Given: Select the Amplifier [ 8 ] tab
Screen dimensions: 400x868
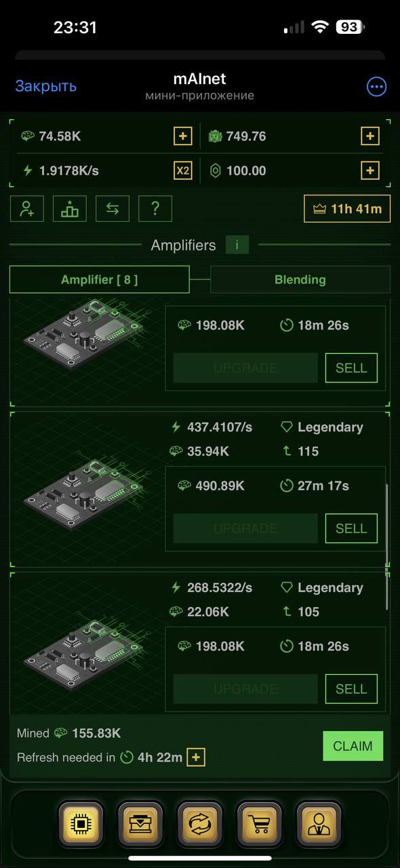Looking at the screenshot, I should (x=100, y=279).
